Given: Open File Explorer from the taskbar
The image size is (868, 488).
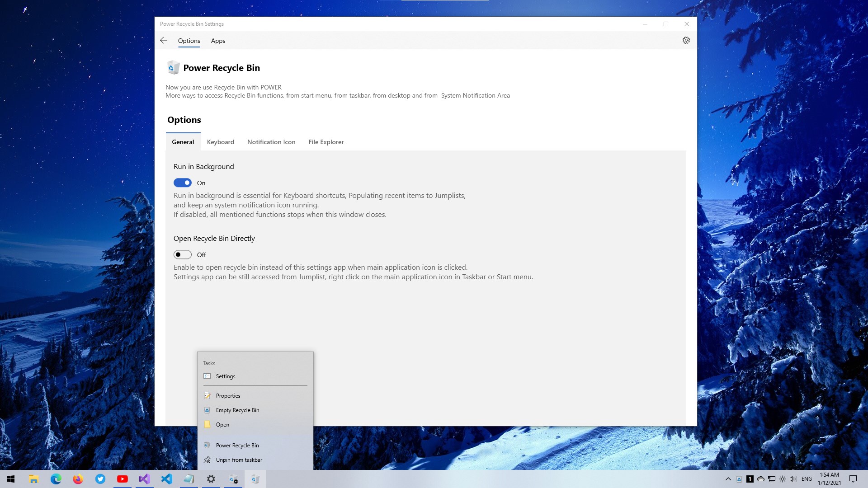Looking at the screenshot, I should 33,479.
